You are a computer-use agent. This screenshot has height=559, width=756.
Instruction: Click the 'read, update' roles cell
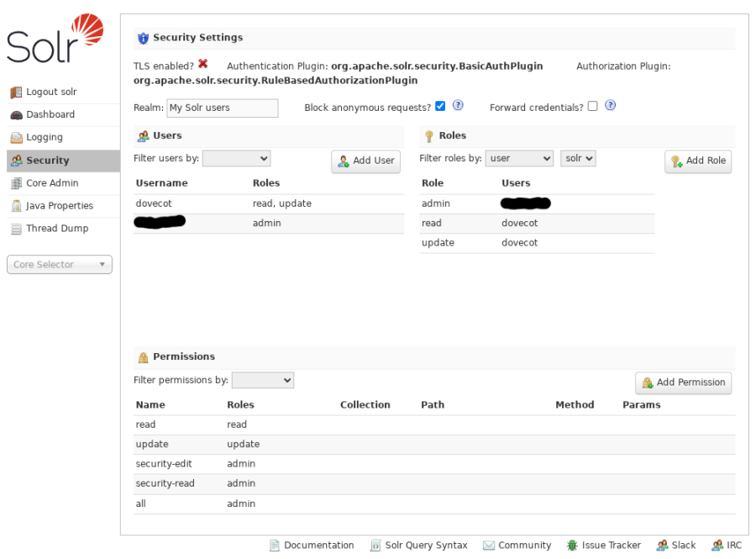(282, 204)
